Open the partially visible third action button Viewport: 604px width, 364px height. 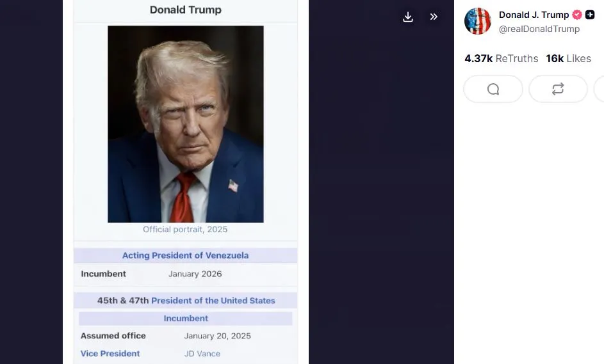pos(600,90)
